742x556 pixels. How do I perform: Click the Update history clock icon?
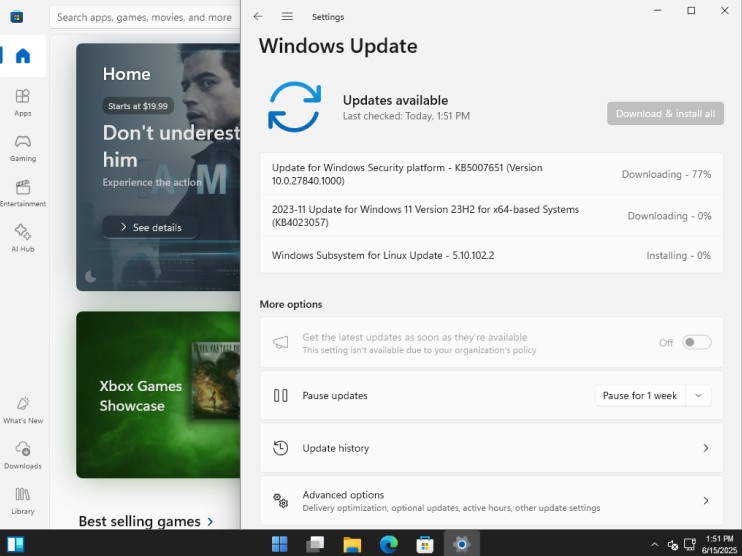[281, 448]
